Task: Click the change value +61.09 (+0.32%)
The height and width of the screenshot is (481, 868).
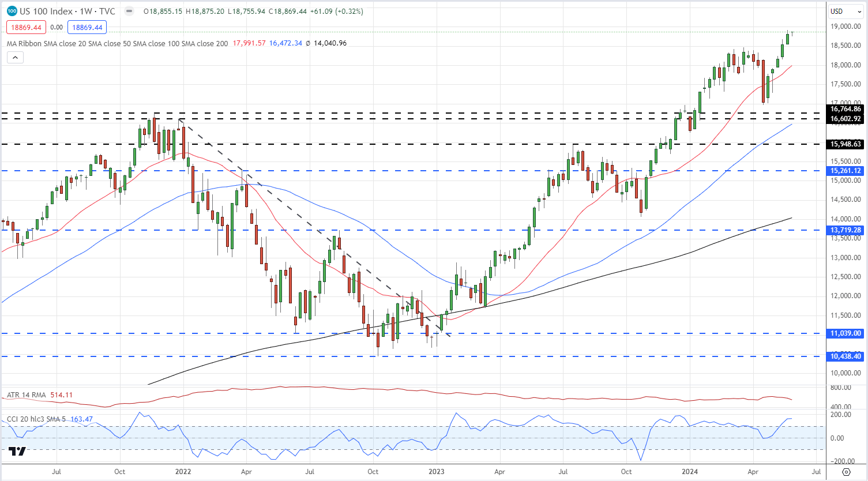Action: (x=336, y=11)
